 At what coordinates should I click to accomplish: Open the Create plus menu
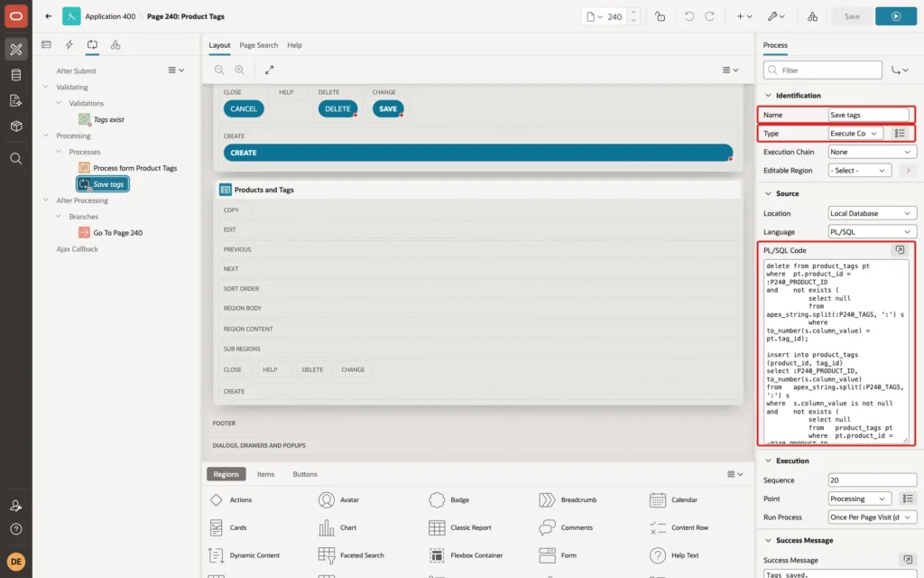(744, 16)
